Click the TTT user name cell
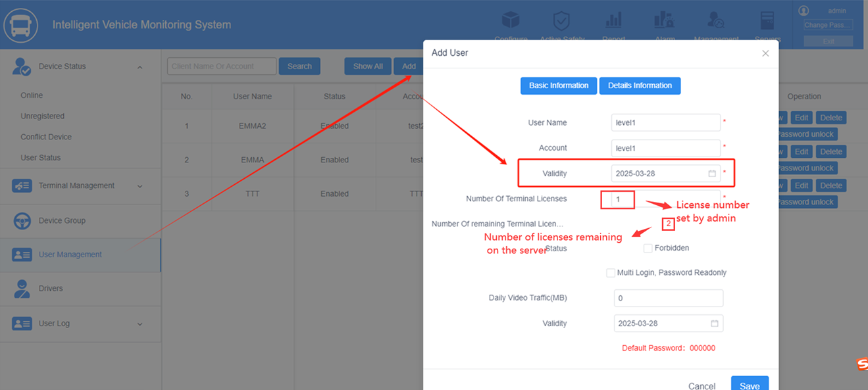868x390 pixels. [252, 194]
